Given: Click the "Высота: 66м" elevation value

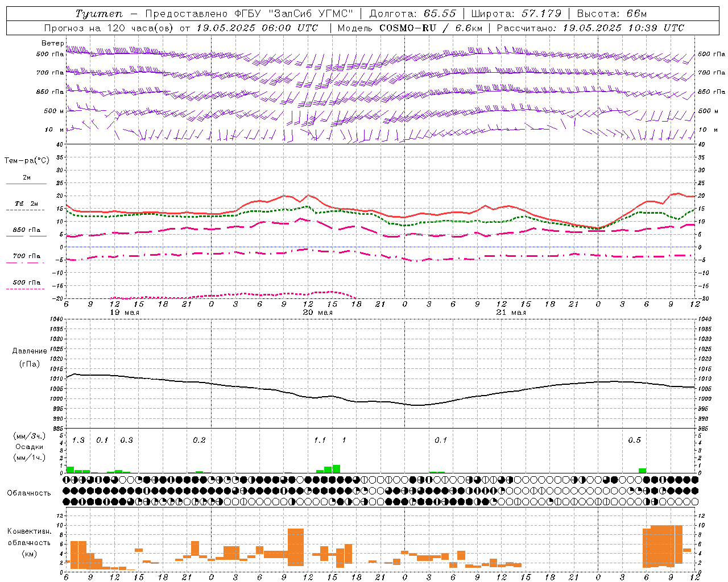Looking at the screenshot, I should tap(611, 14).
